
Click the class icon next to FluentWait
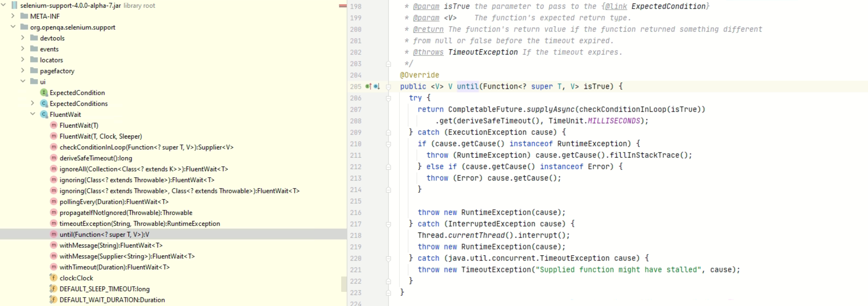click(x=44, y=114)
